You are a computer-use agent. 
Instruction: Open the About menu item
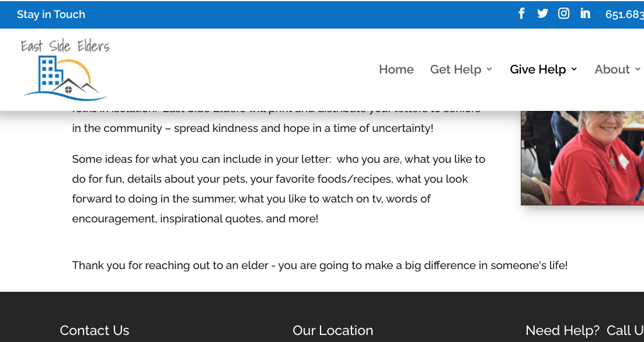click(612, 69)
